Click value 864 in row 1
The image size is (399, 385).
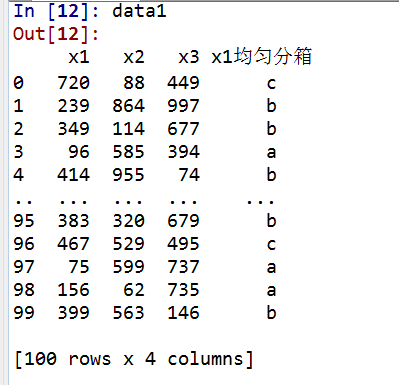[x=129, y=106]
